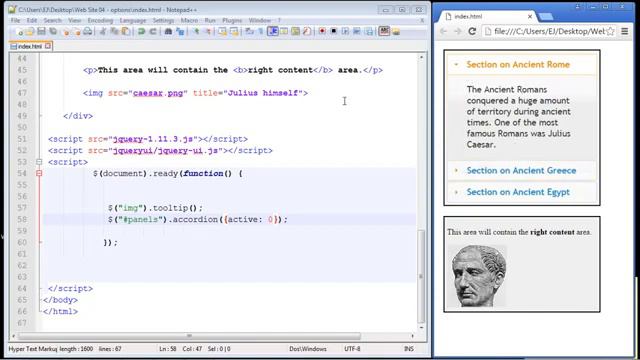The width and height of the screenshot is (640, 360).
Task: Start macro recording with red Record icon
Action: pyautogui.click(x=322, y=31)
